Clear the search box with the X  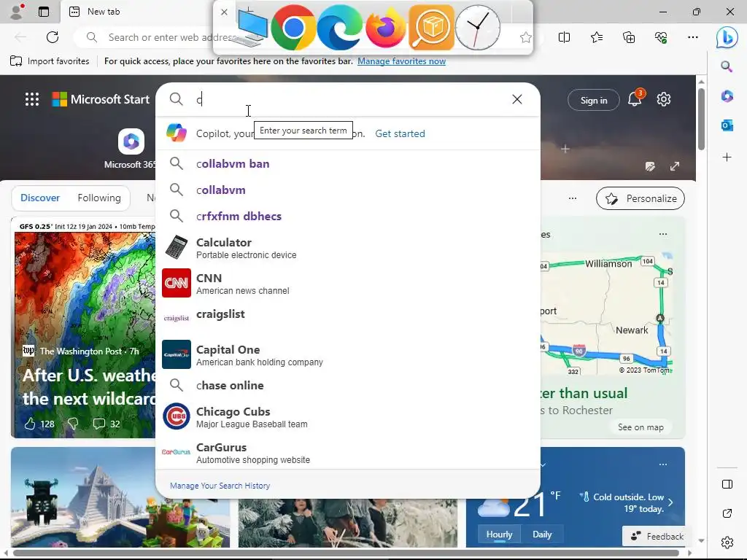point(517,99)
